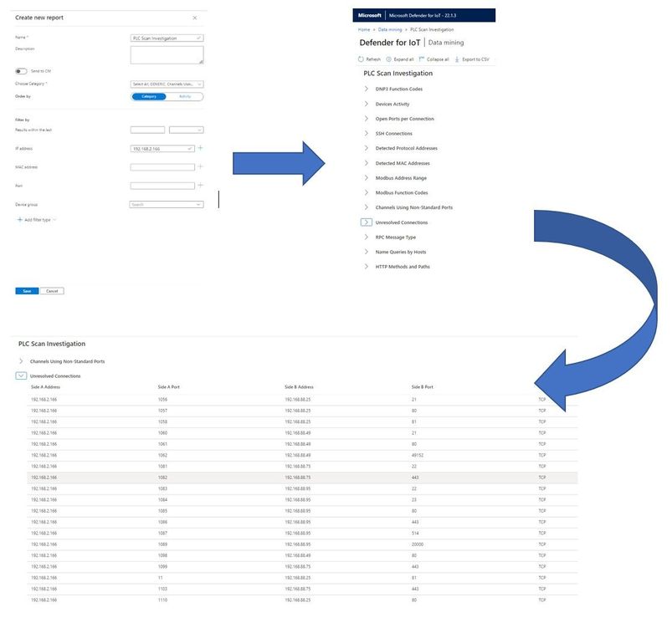Select Activity in the Order by switch
The height and width of the screenshot is (623, 672).
(x=185, y=97)
